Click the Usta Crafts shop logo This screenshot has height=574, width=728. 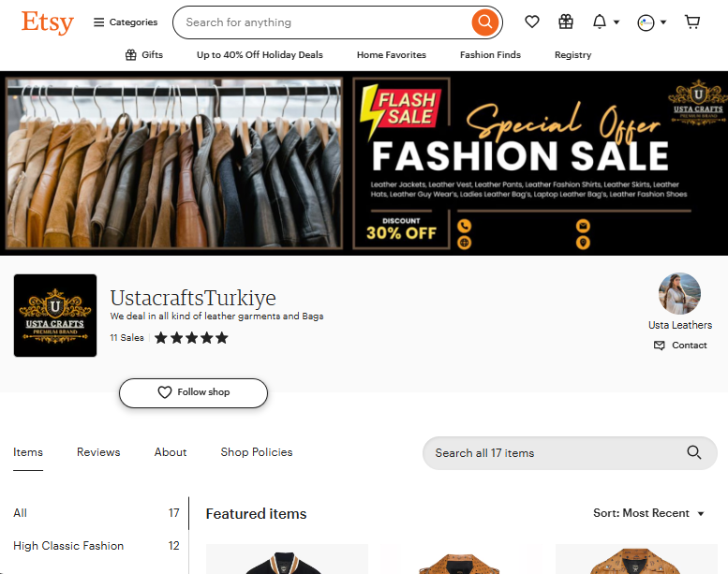point(55,316)
